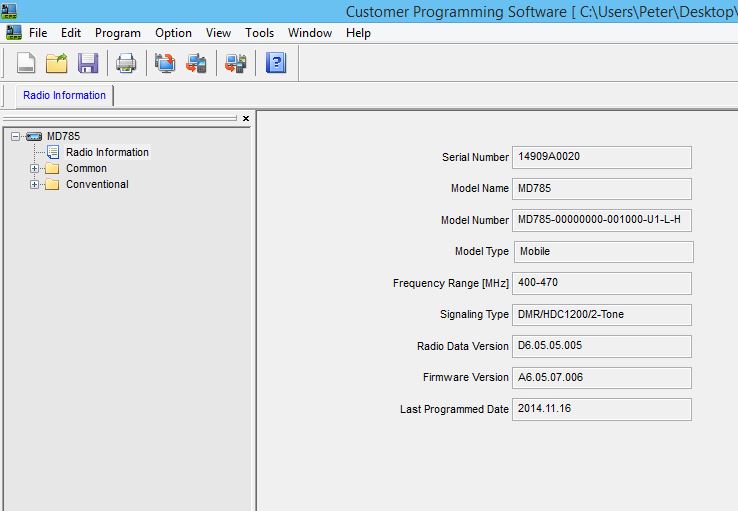Click the Model Name field
The width and height of the screenshot is (738, 511).
[602, 189]
